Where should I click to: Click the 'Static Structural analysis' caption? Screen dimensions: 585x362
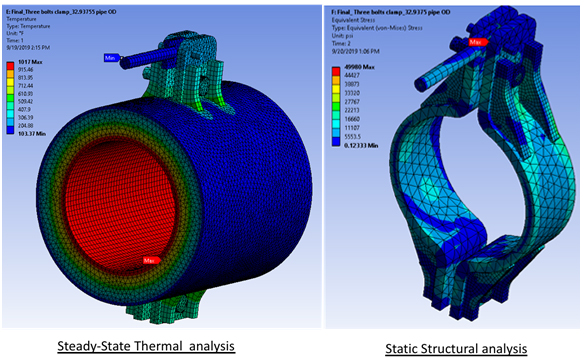(456, 349)
